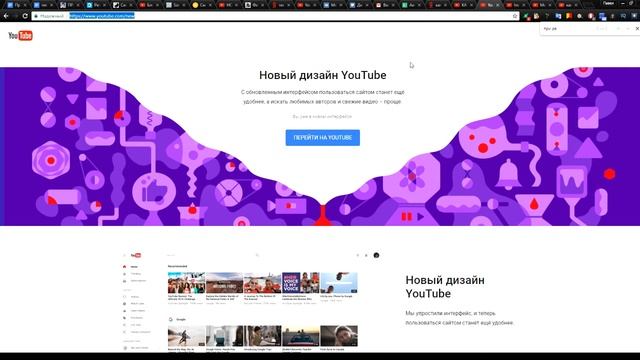Open the secure site info chip by the URL
Screen dimensions: 640x360
[x=49, y=16]
